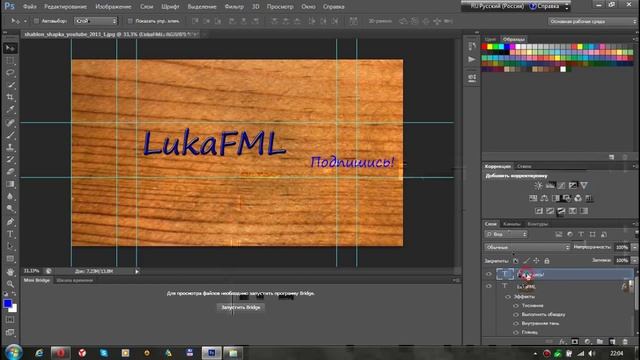Select the Hand tool

pos(10,272)
